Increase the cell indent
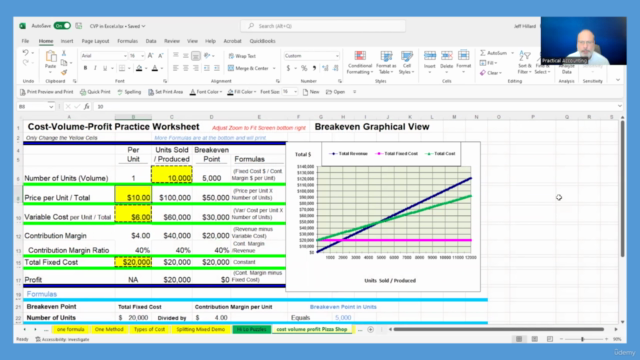Screen dimensions: 640x360 click(217, 68)
